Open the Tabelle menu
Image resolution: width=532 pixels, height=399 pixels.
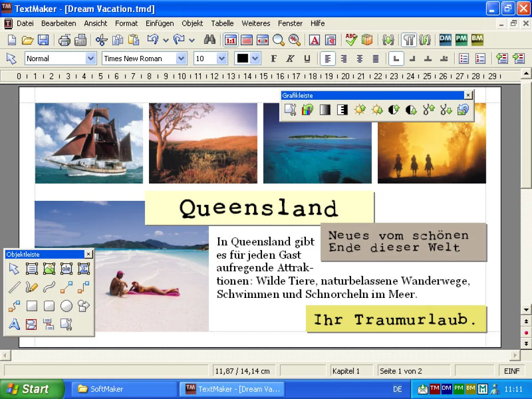222,23
